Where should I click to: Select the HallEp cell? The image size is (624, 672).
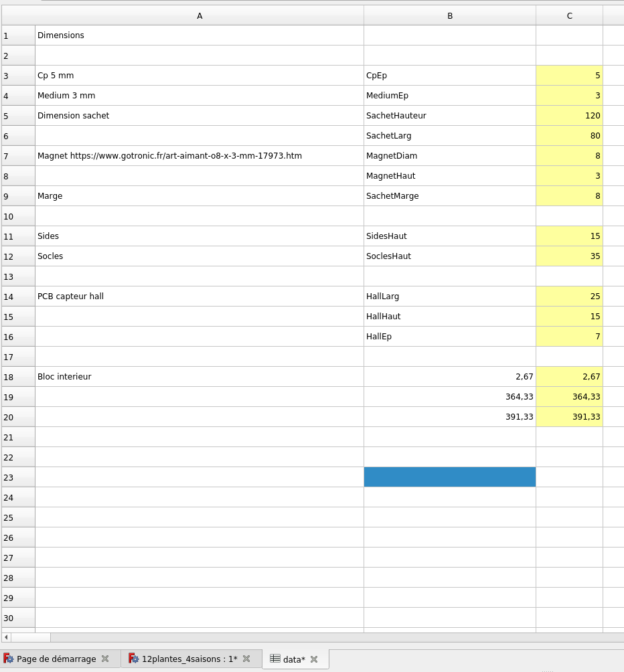(449, 337)
